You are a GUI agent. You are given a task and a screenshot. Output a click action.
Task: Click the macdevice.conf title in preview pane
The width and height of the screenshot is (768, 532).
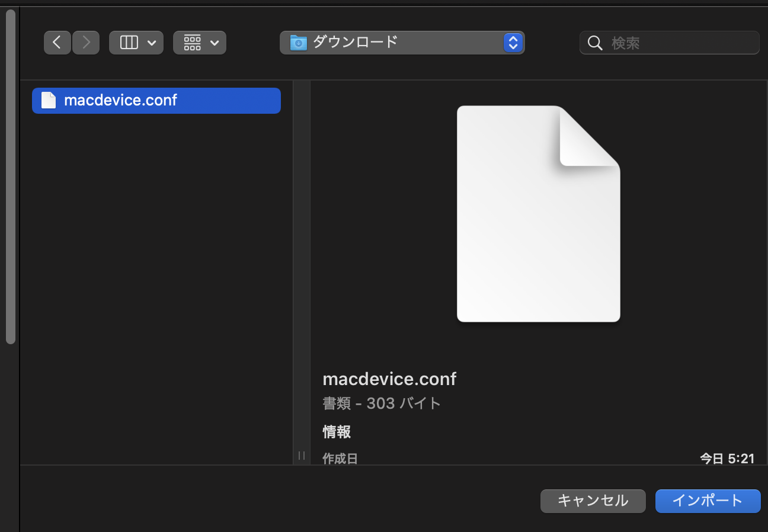click(x=389, y=379)
